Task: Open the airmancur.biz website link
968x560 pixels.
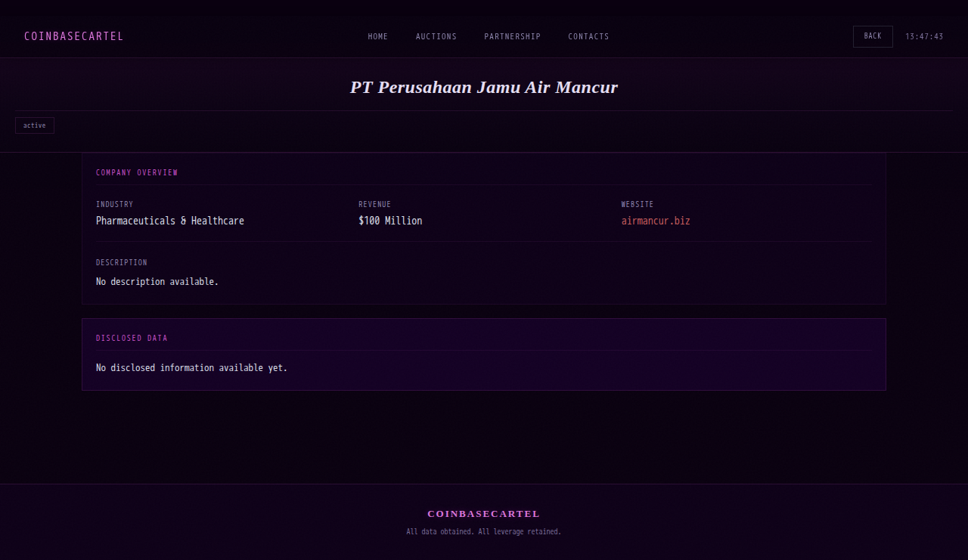Action: click(x=656, y=221)
